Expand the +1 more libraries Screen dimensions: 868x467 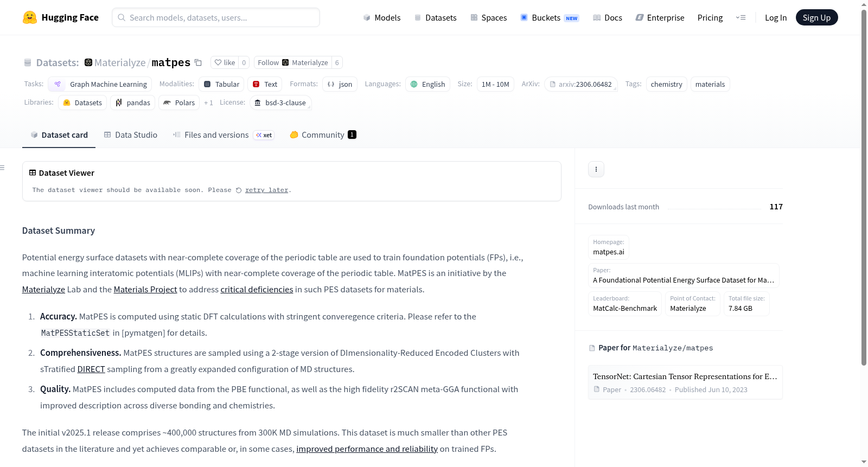(x=208, y=103)
